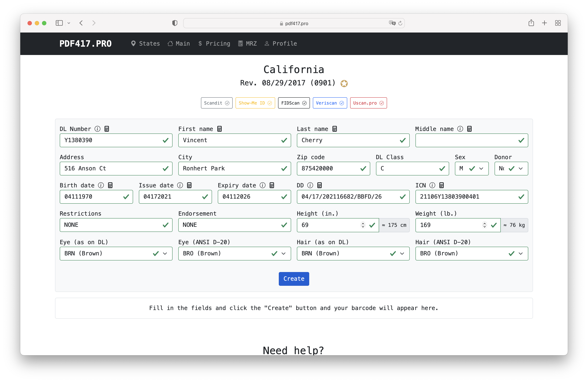Open the States menu item
The width and height of the screenshot is (588, 382).
coord(146,44)
